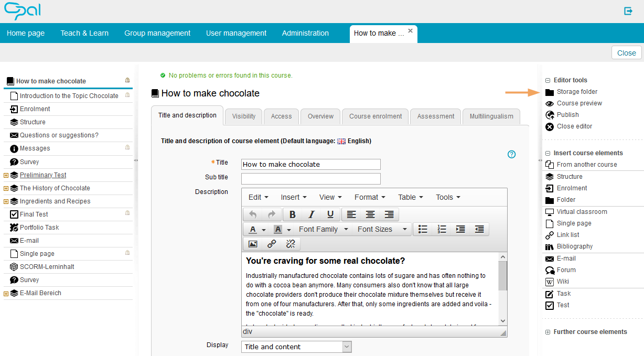
Task: Click the undo arrow in the editor
Action: tap(253, 214)
